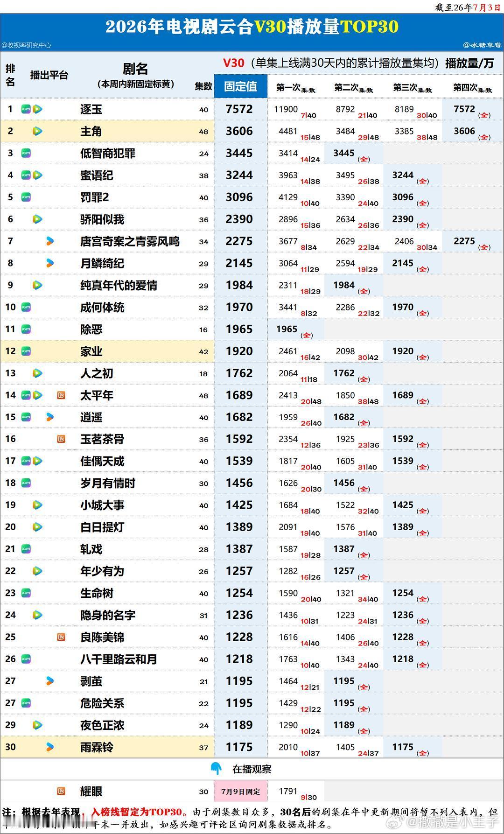Select the iQIYI icon for 岁月有情时

(x=26, y=483)
